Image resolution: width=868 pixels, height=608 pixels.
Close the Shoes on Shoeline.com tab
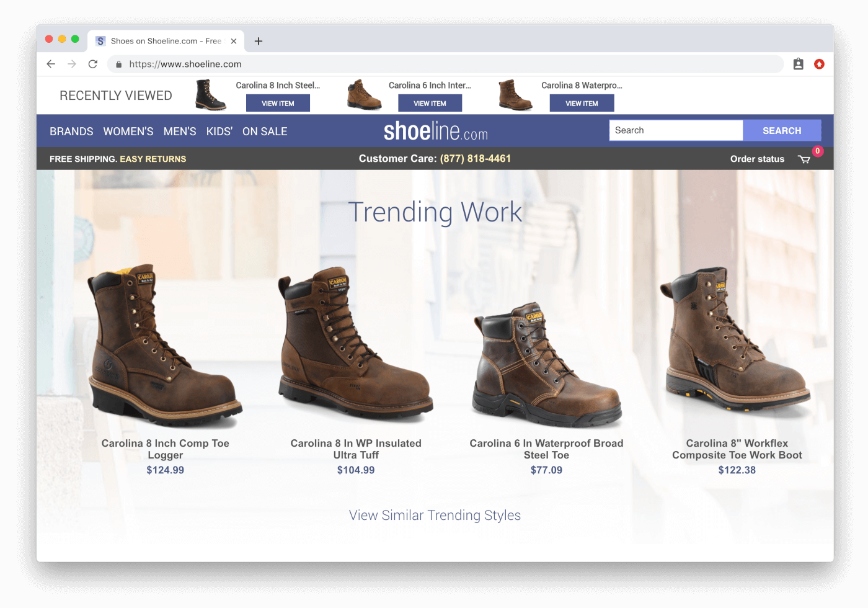coord(234,41)
